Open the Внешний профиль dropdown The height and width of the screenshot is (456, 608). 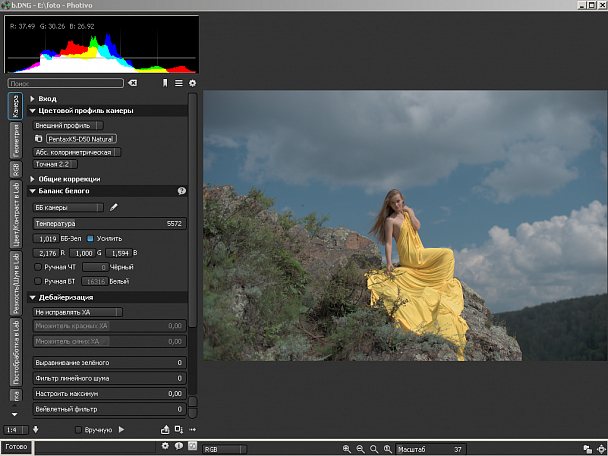[68, 125]
